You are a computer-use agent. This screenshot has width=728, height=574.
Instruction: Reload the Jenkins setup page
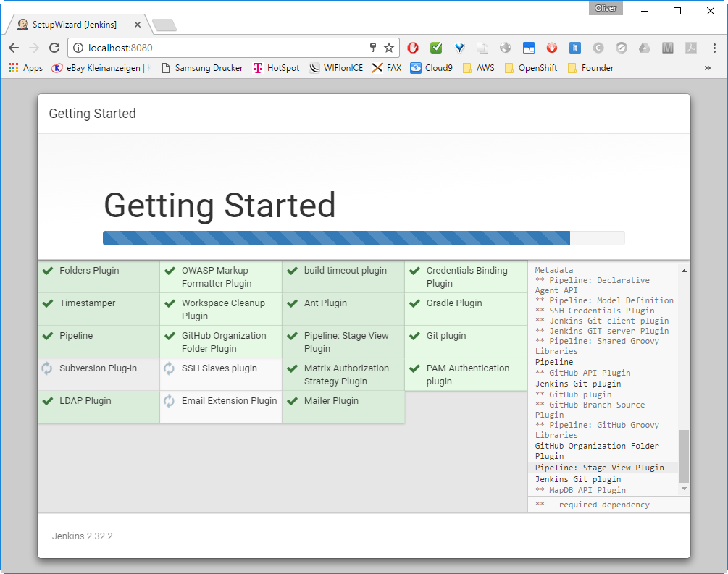pyautogui.click(x=54, y=48)
